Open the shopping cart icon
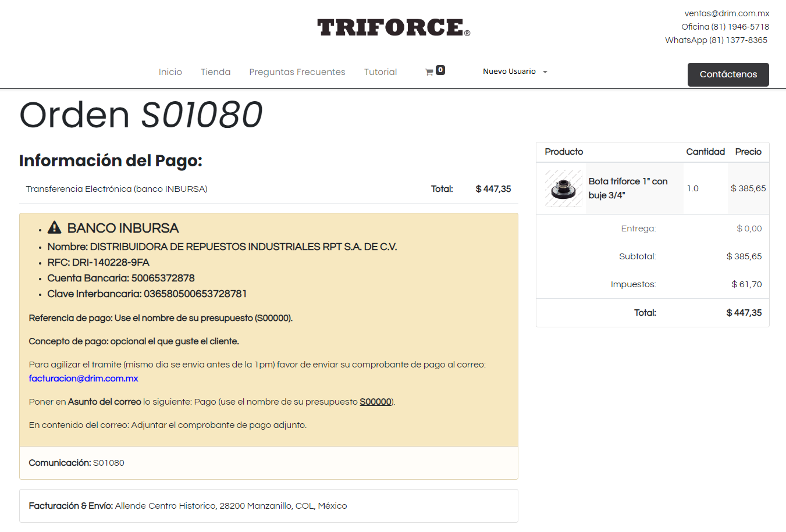Viewport: 786px width, 532px height. (x=429, y=72)
